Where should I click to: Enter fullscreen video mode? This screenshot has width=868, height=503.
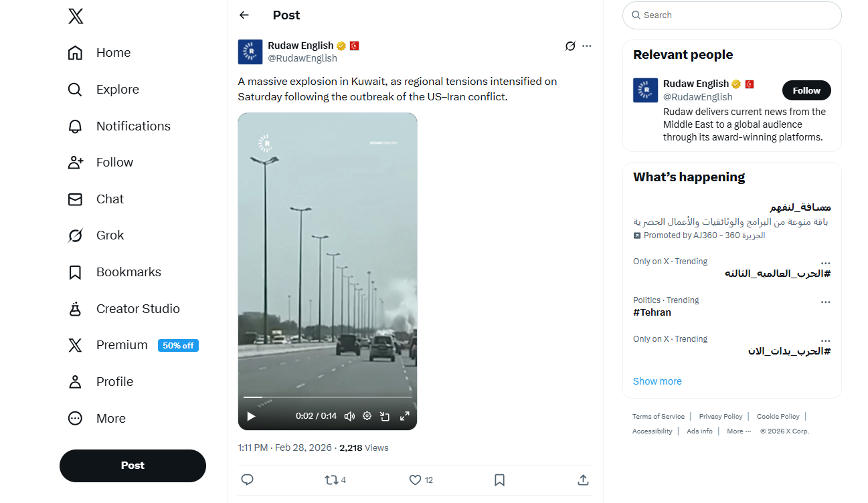pos(404,416)
